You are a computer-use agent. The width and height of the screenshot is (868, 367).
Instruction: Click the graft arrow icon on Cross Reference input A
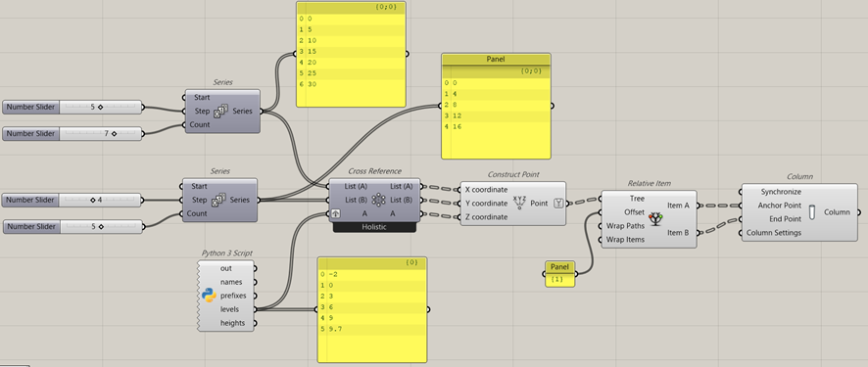336,214
